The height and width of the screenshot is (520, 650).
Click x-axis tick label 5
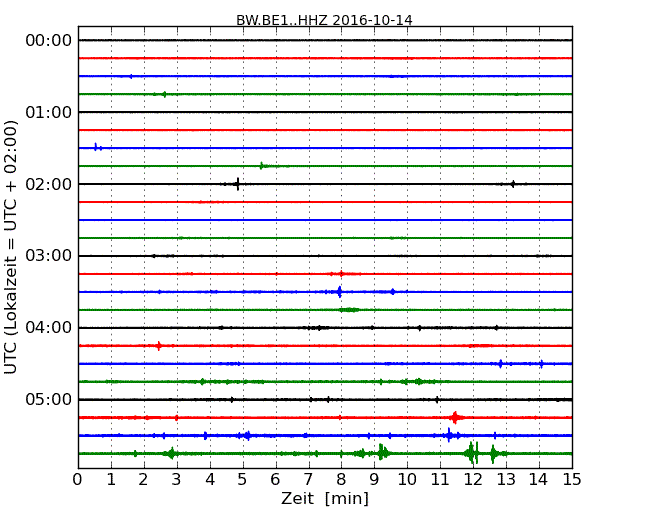tap(243, 479)
